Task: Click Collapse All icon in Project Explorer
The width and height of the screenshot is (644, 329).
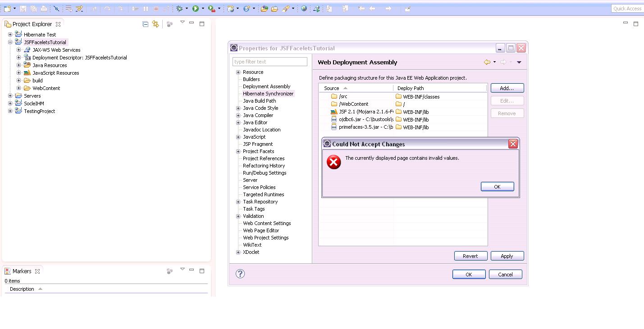Action: click(145, 24)
